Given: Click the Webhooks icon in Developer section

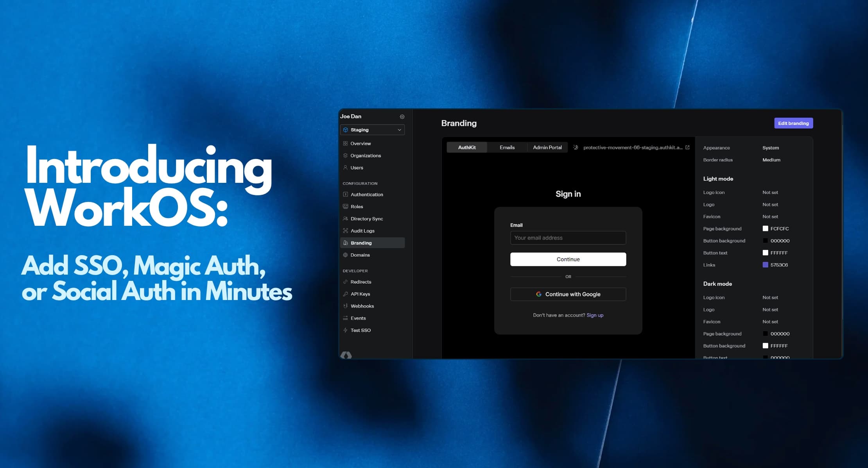Looking at the screenshot, I should tap(345, 306).
